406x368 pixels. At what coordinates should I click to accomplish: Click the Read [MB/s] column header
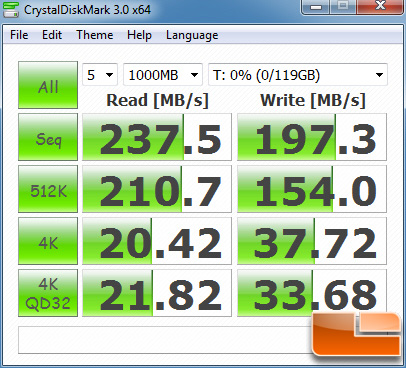tap(157, 100)
